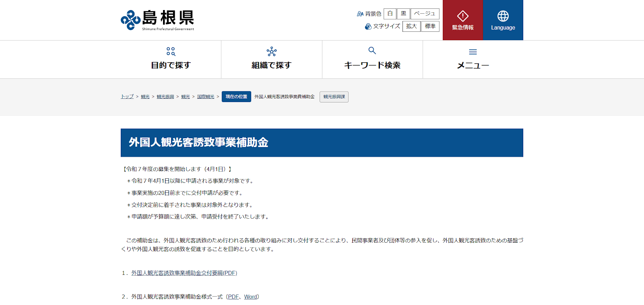Click the emergency warning diamond icon
The image size is (644, 305).
463,16
